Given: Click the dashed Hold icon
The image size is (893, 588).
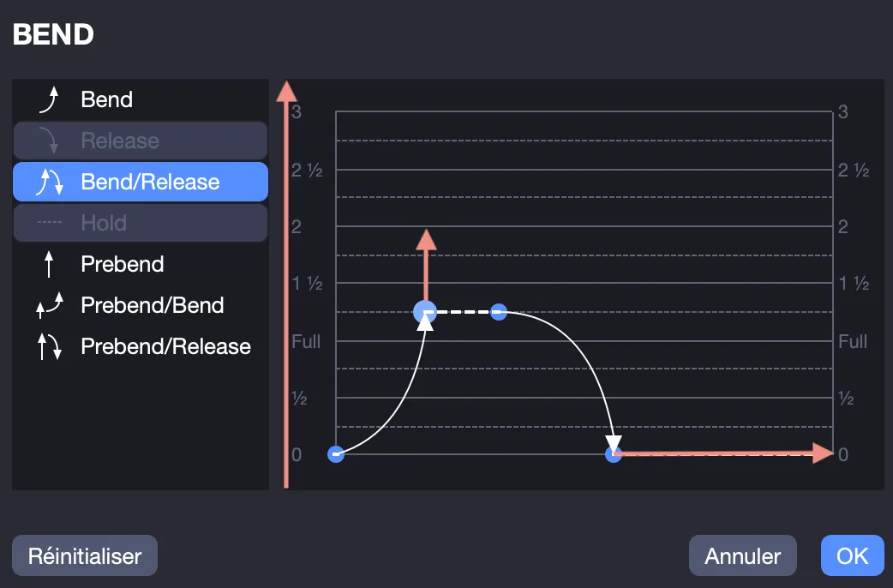Looking at the screenshot, I should coord(49,222).
